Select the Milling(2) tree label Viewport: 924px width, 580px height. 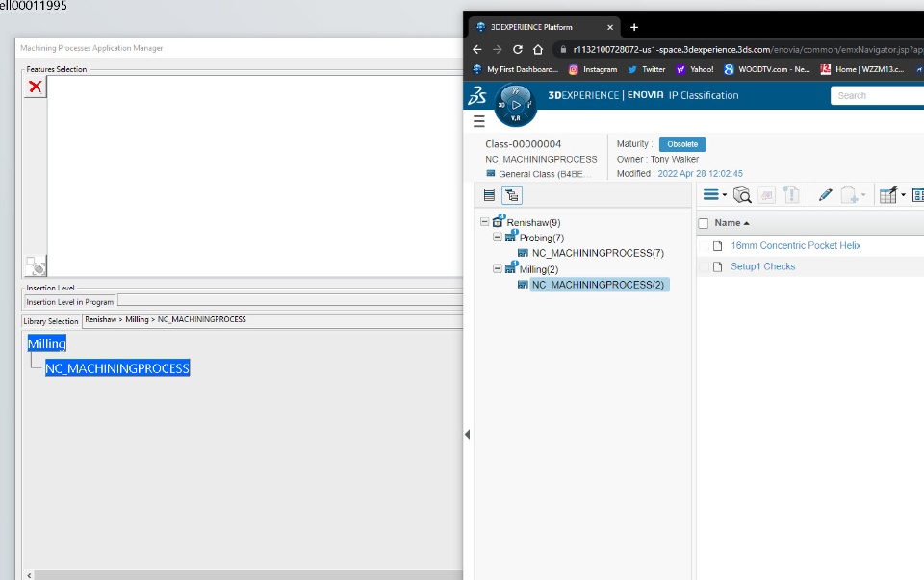(x=539, y=269)
